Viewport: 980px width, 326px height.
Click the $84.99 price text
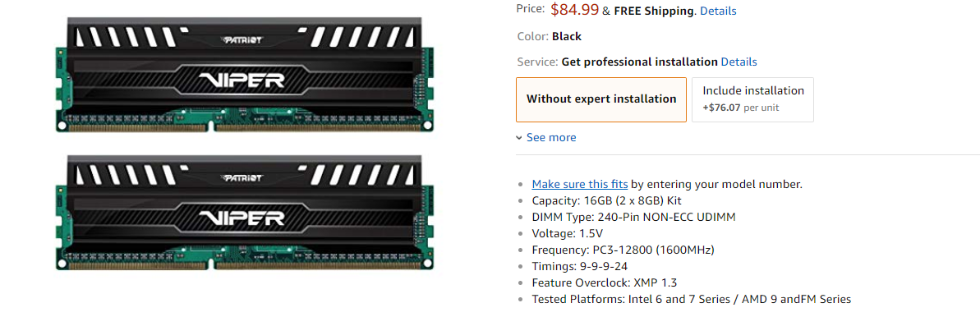pos(574,9)
